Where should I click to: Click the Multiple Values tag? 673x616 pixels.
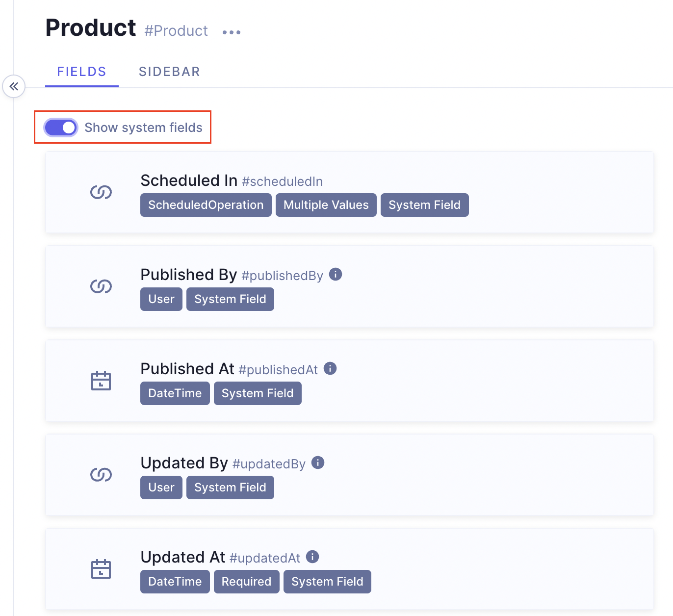point(326,205)
